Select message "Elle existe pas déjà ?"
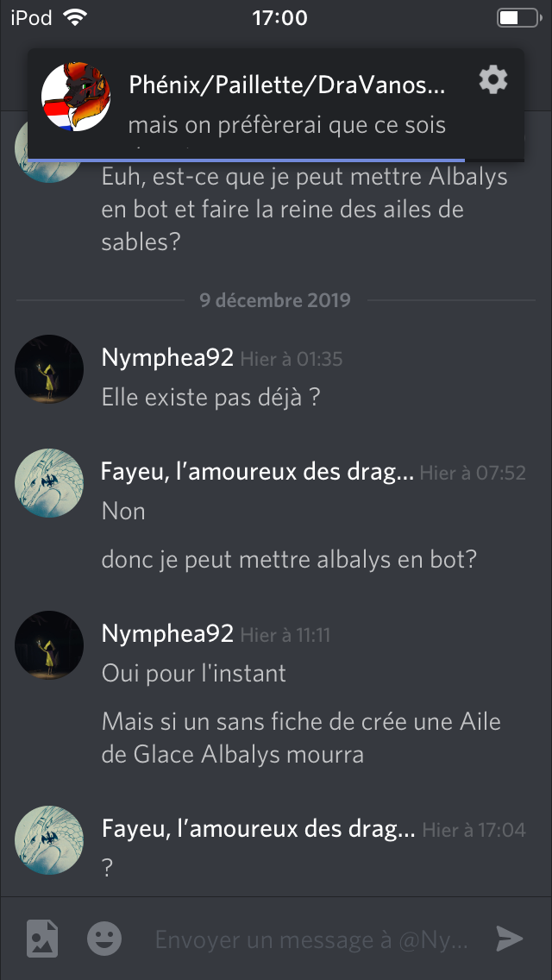This screenshot has height=980, width=552. click(x=211, y=398)
